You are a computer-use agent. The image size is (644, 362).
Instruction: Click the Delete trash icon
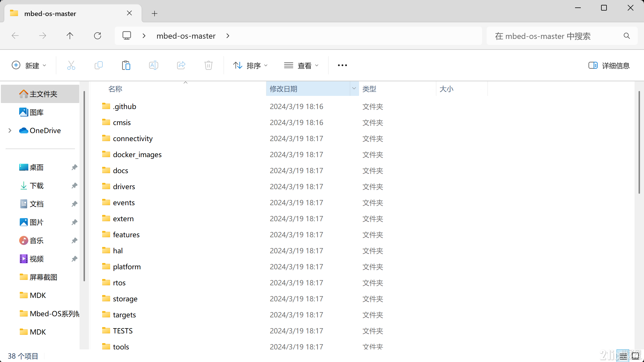click(x=209, y=66)
